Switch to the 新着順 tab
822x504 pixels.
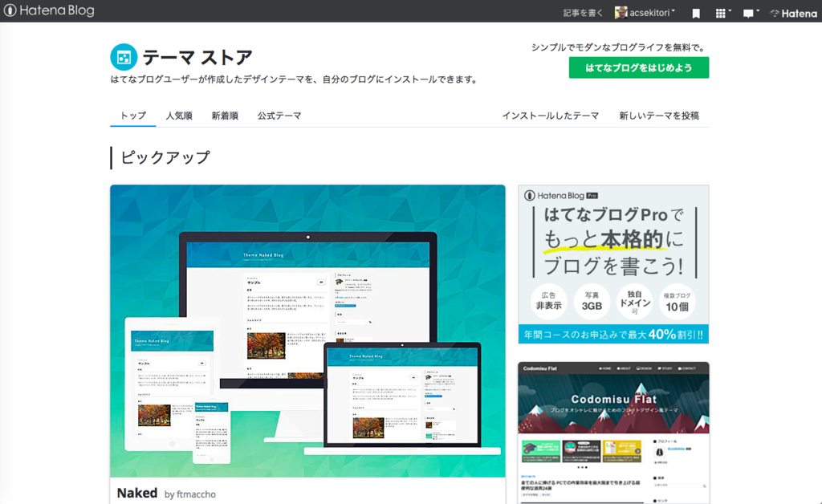pyautogui.click(x=225, y=116)
